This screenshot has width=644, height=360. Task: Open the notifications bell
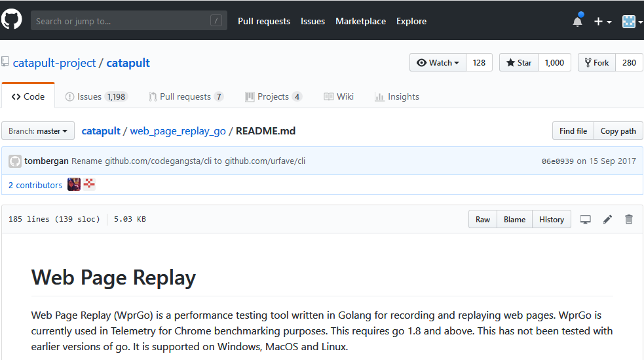click(x=577, y=21)
